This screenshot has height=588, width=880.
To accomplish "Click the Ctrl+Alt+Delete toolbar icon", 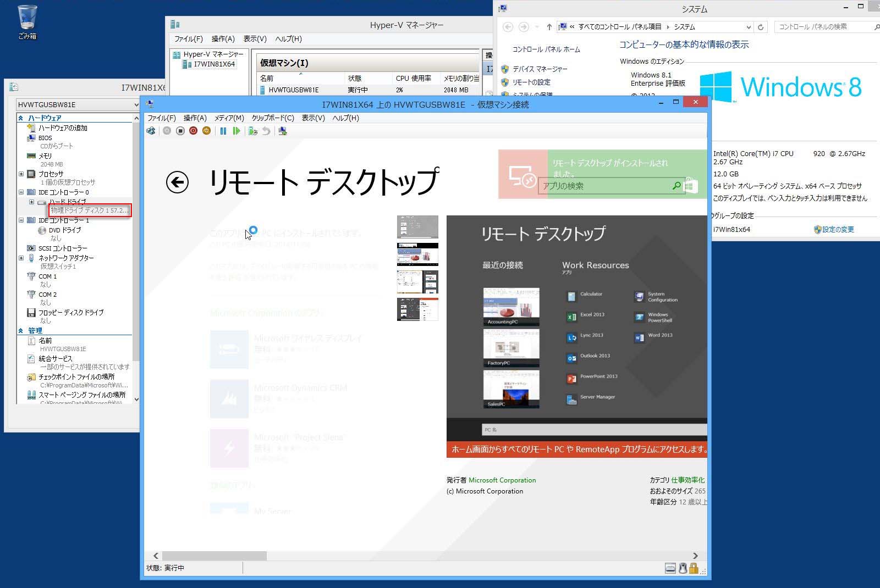I will (x=151, y=131).
